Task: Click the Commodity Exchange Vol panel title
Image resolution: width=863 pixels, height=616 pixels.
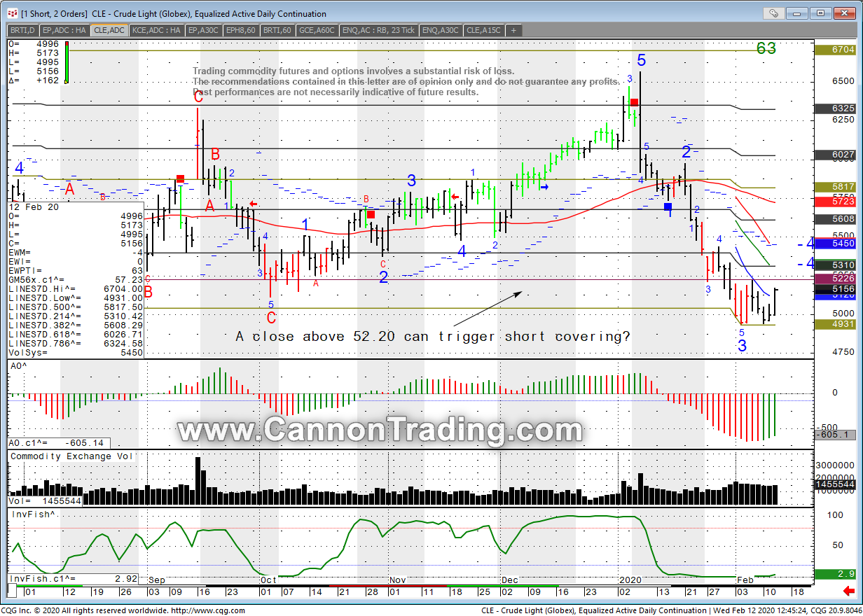Action: [70, 456]
